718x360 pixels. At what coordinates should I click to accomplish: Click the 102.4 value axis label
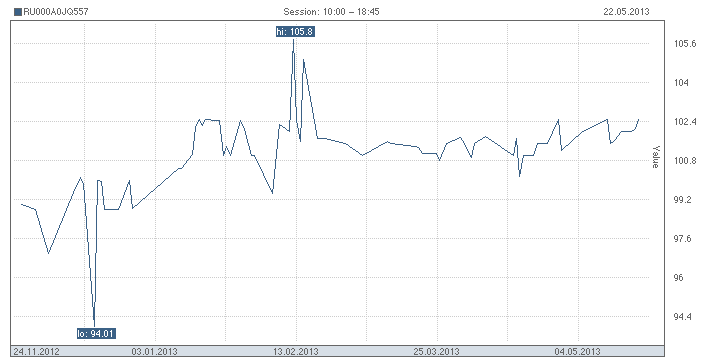pos(685,122)
